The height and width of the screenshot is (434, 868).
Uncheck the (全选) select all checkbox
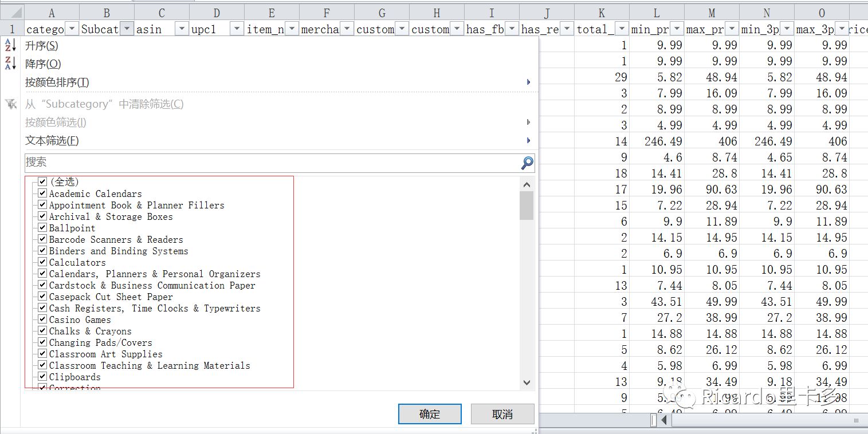coord(42,182)
